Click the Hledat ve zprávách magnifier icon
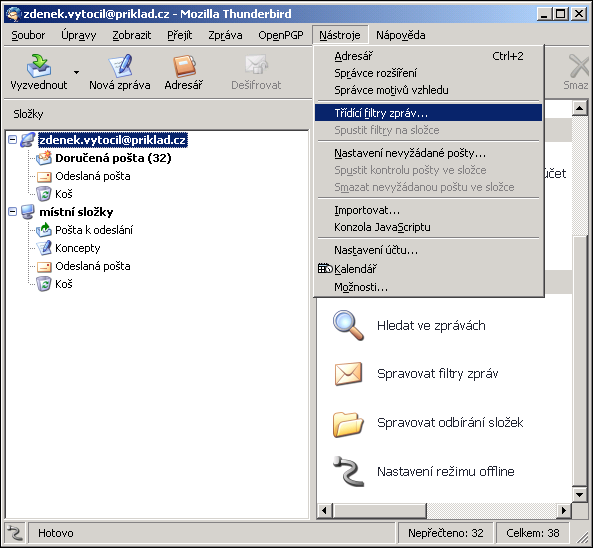 pos(348,325)
